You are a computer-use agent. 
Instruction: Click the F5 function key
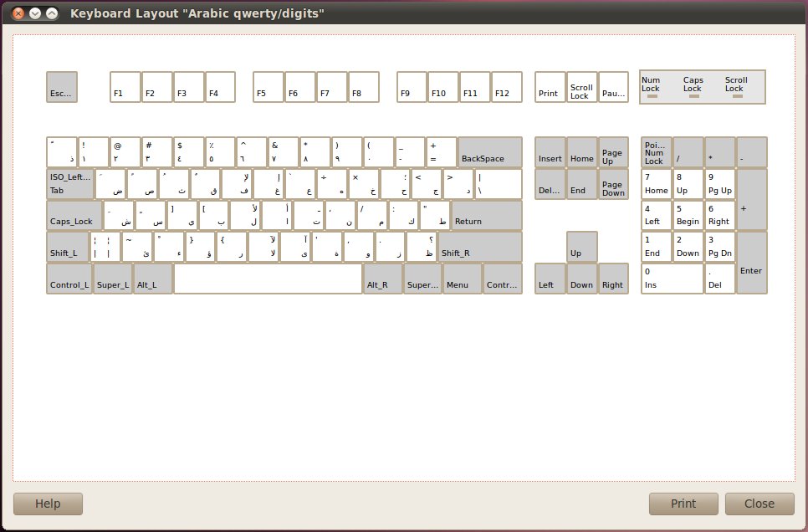point(267,86)
